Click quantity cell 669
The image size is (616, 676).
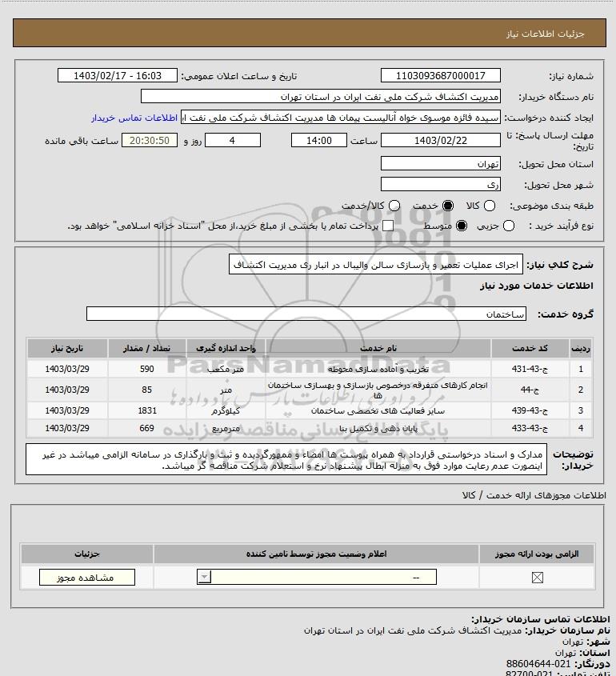pos(146,428)
